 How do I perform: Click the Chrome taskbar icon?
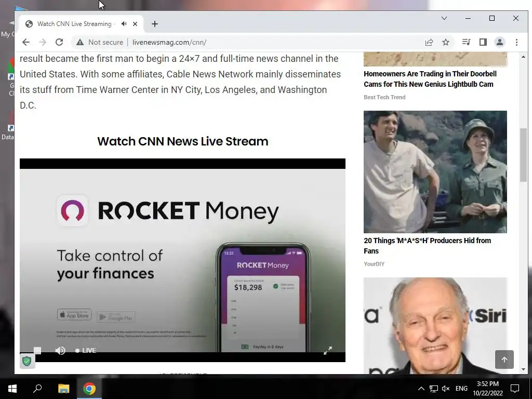coord(89,389)
